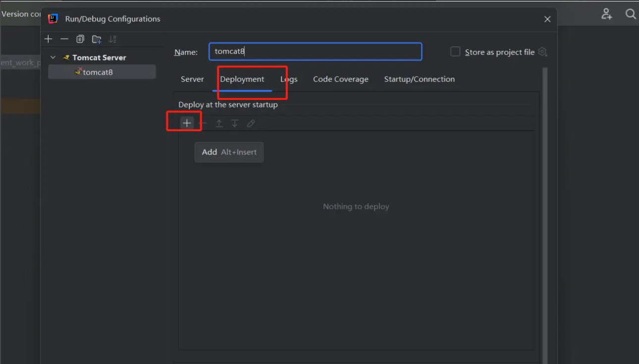Enable Store as project file checkbox
The image size is (639, 364).
tap(455, 52)
